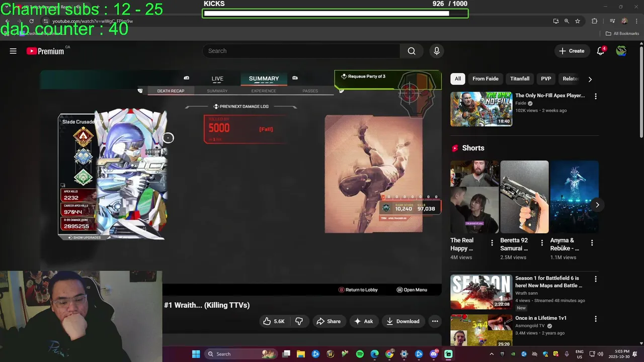The image size is (644, 362).
Task: Open Microsoft Edge from taskbar
Action: click(374, 354)
